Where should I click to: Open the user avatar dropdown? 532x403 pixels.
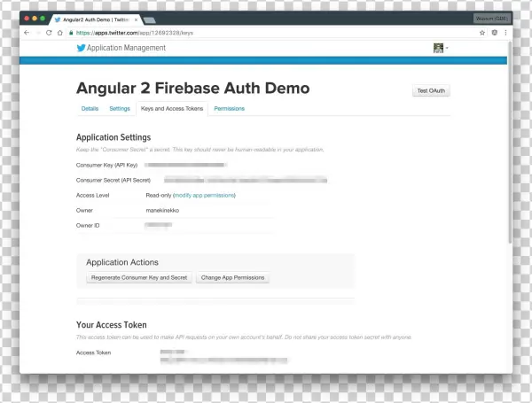[441, 48]
